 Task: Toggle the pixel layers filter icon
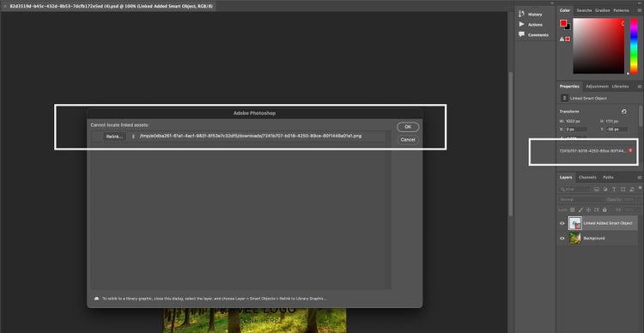pos(597,190)
